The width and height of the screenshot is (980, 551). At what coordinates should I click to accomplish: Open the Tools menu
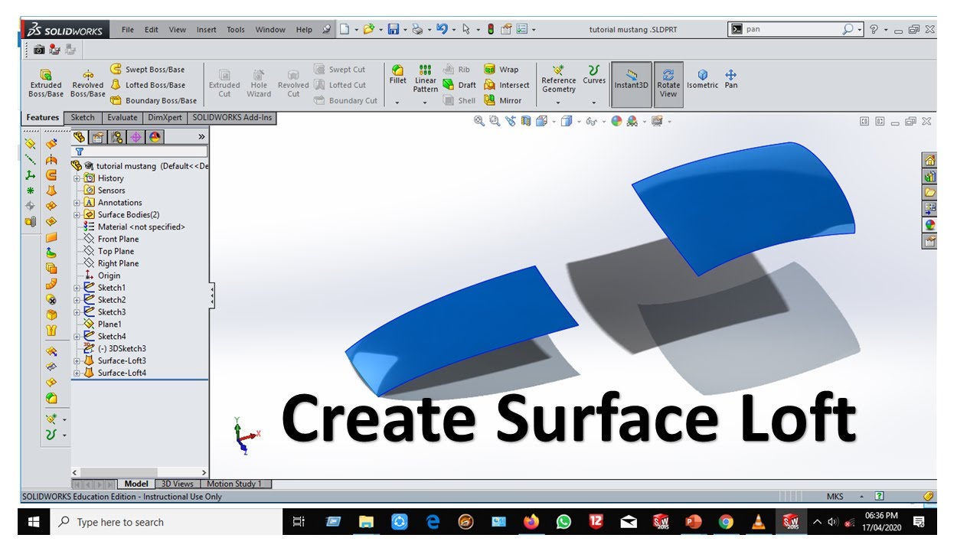click(236, 30)
